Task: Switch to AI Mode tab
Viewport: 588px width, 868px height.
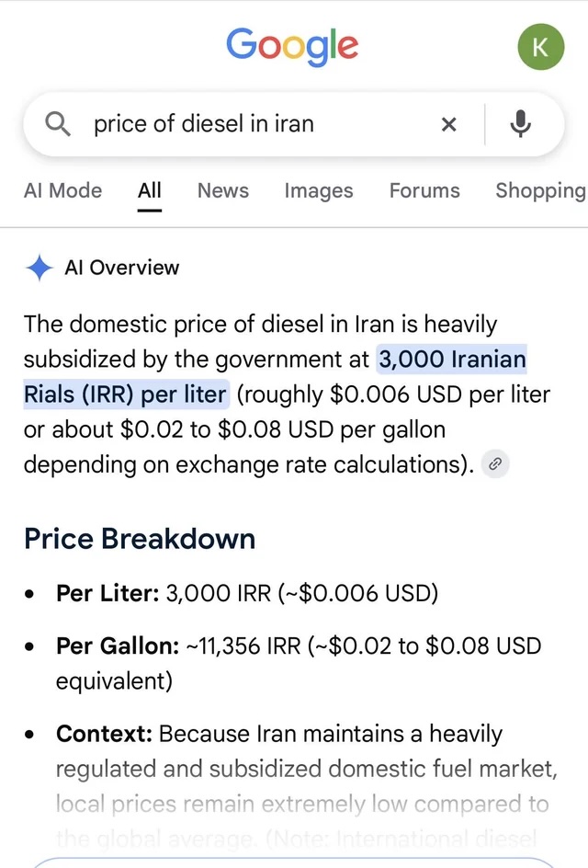Action: tap(63, 190)
